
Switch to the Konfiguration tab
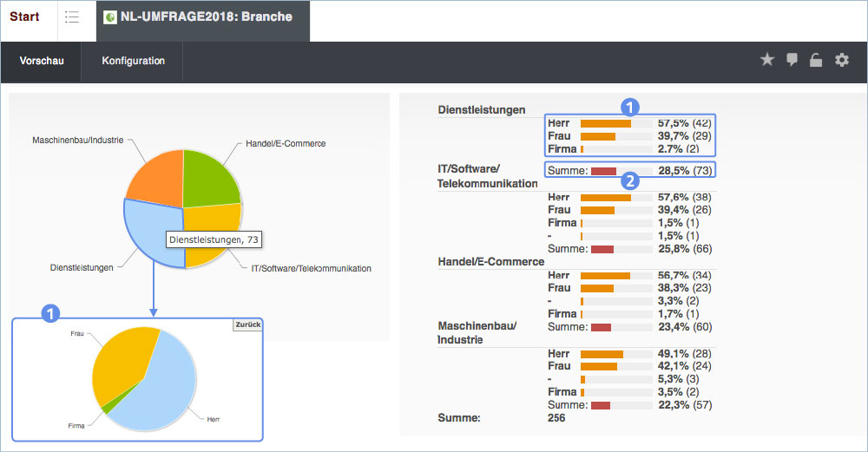click(x=133, y=61)
